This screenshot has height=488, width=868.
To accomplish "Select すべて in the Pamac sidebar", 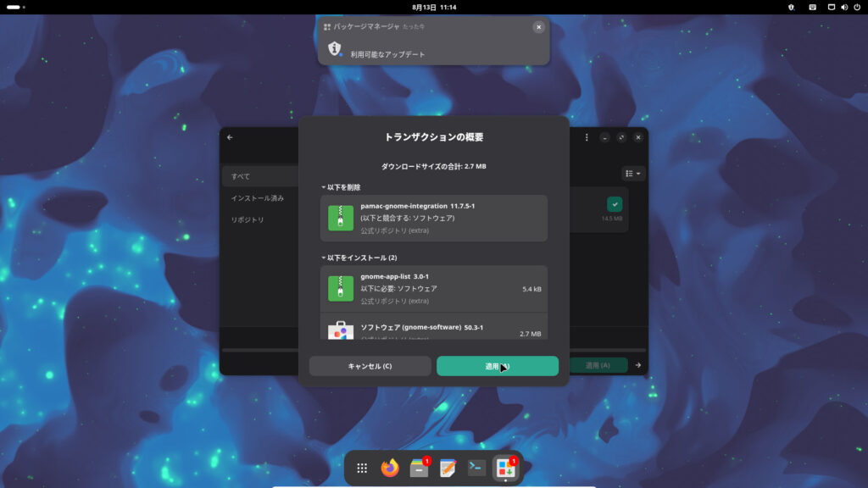I will [260, 176].
